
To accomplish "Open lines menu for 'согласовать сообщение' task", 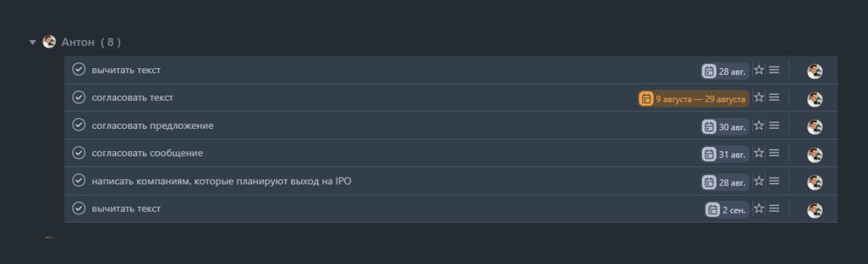I will 774,153.
